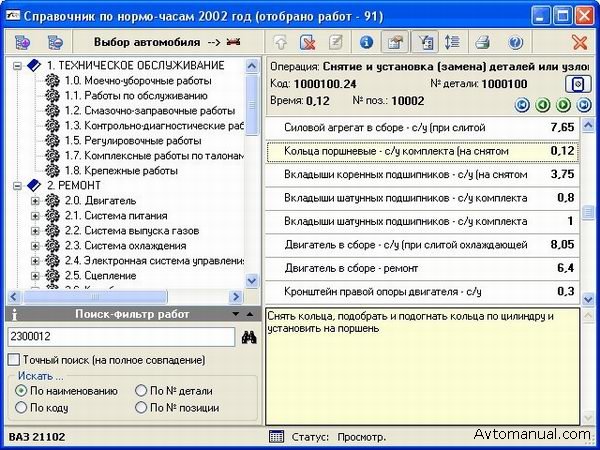Expand 2.1. Система питания node
600x450 pixels.
pyautogui.click(x=35, y=216)
